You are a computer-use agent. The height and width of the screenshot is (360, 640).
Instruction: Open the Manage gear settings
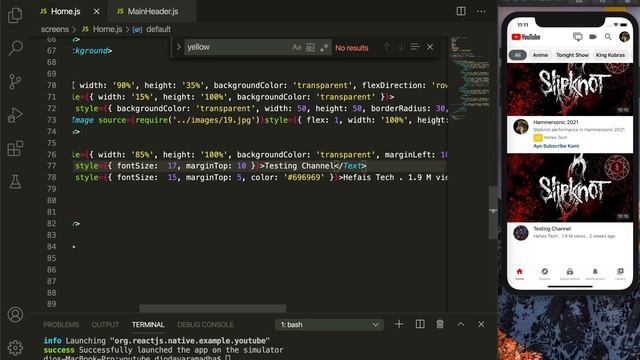15,348
